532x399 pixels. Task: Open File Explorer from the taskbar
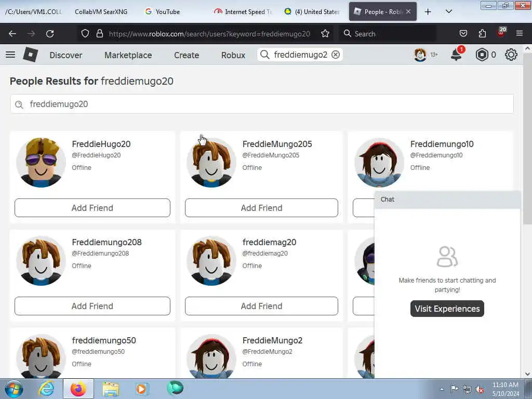111,389
